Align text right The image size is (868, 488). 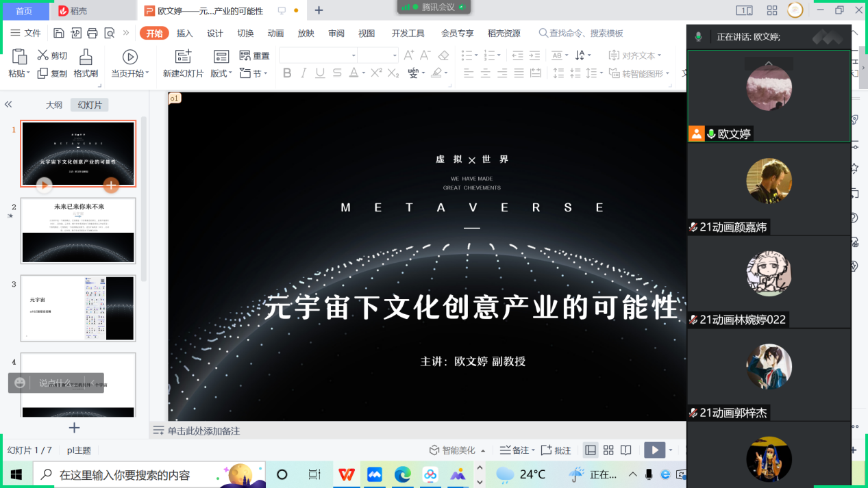(502, 73)
